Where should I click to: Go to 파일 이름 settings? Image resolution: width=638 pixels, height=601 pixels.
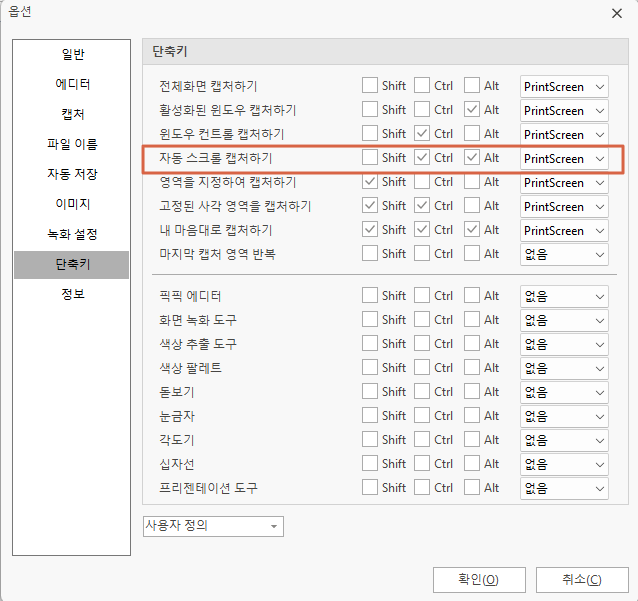[72, 144]
